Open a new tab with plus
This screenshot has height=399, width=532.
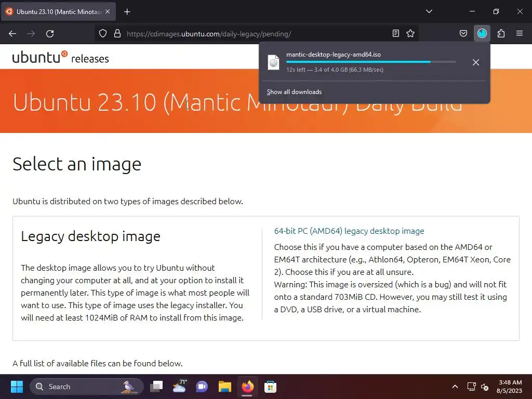(x=127, y=12)
